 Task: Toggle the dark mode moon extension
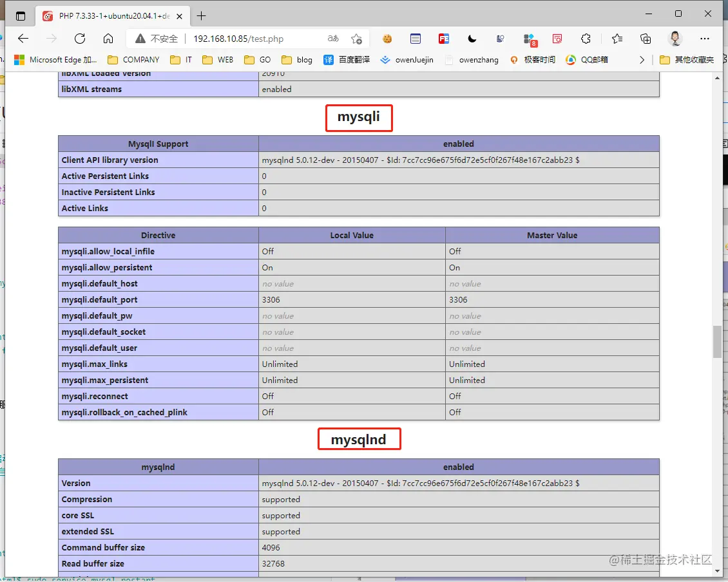472,39
